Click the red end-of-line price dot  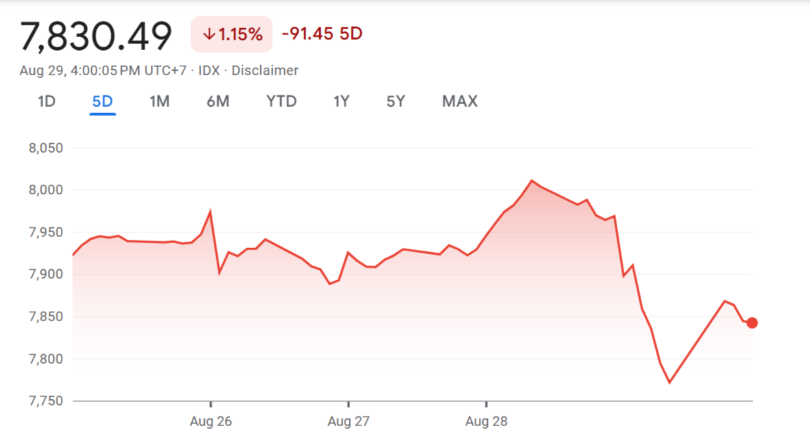[752, 323]
